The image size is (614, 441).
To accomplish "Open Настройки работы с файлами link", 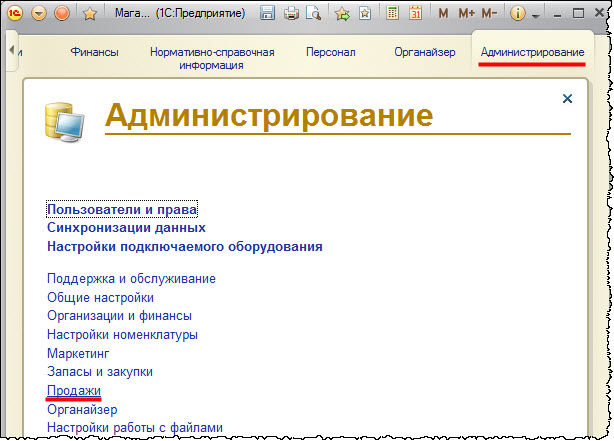I will (135, 428).
